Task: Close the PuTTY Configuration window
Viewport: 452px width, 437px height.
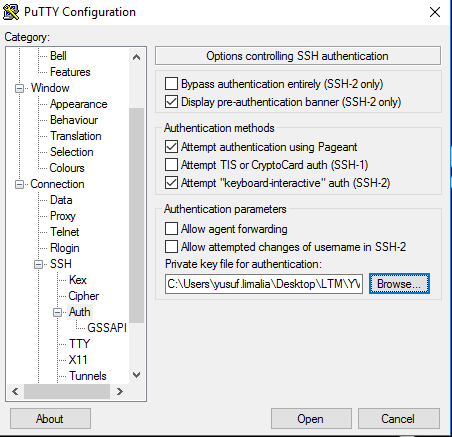Action: point(435,12)
